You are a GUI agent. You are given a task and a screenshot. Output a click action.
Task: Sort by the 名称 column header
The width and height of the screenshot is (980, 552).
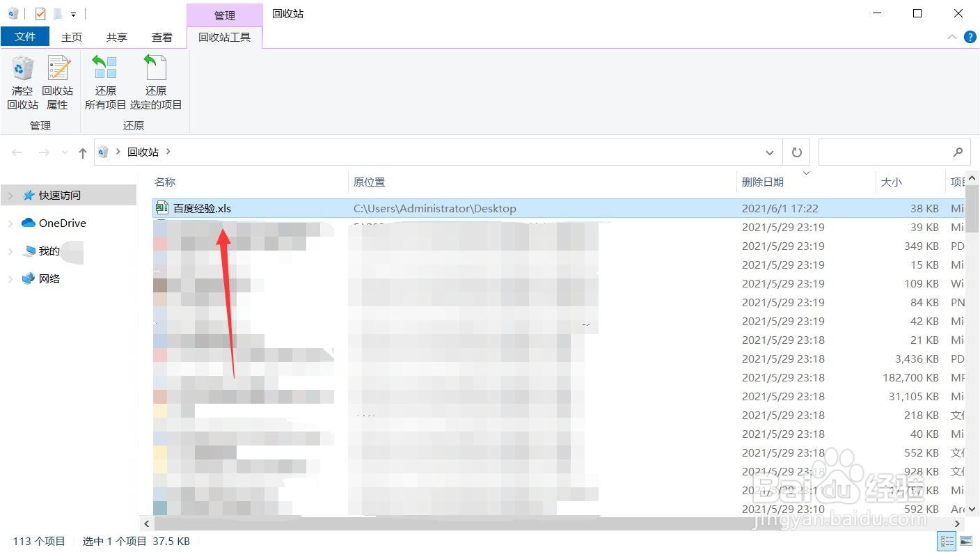(165, 182)
